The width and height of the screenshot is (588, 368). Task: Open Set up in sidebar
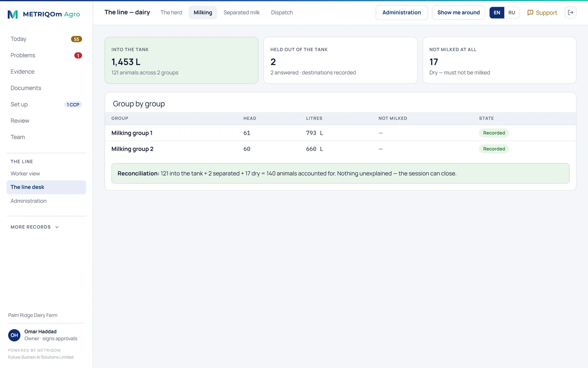[46, 105]
